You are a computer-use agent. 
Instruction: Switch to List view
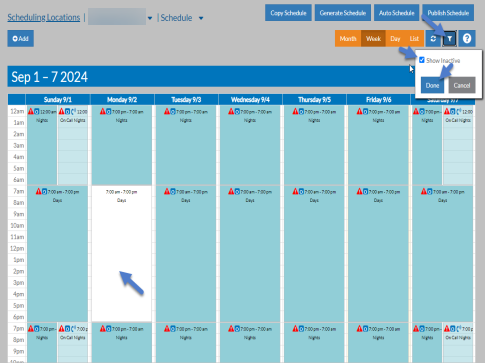coord(414,39)
